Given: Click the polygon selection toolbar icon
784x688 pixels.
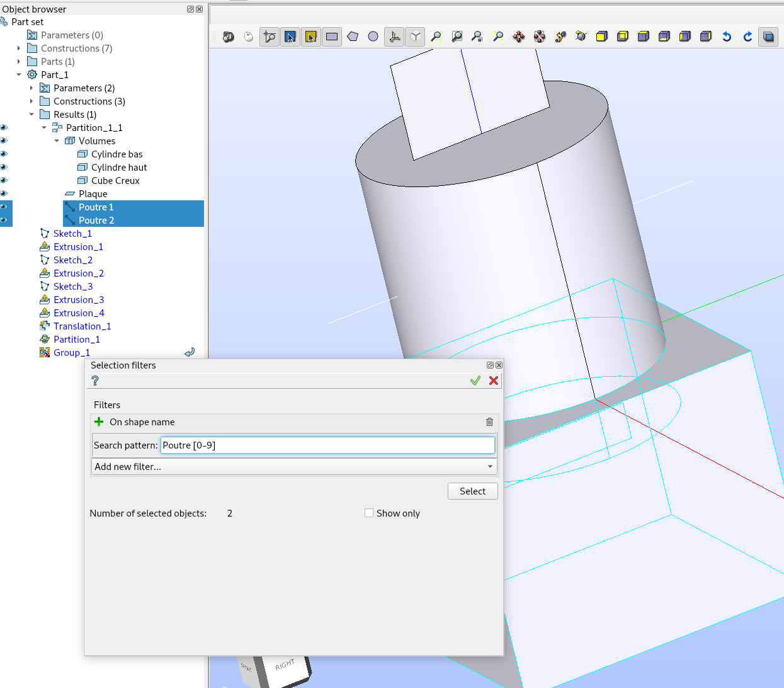Looking at the screenshot, I should (353, 37).
